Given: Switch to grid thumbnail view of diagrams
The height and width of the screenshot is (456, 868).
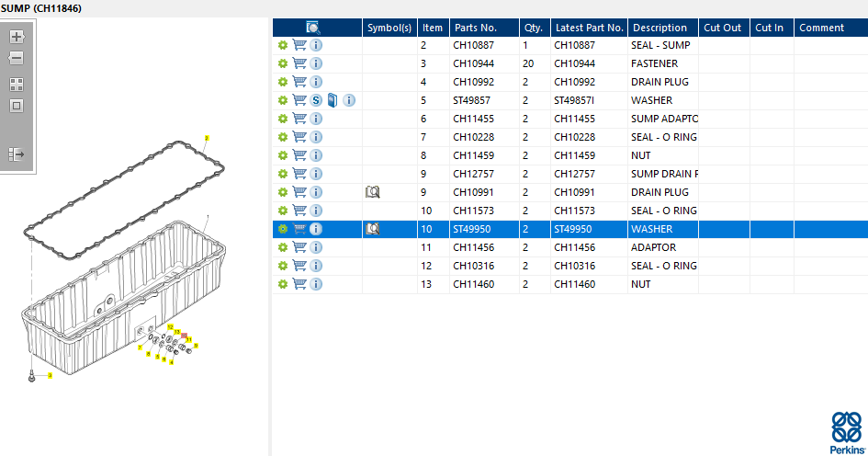Looking at the screenshot, I should click(x=17, y=85).
